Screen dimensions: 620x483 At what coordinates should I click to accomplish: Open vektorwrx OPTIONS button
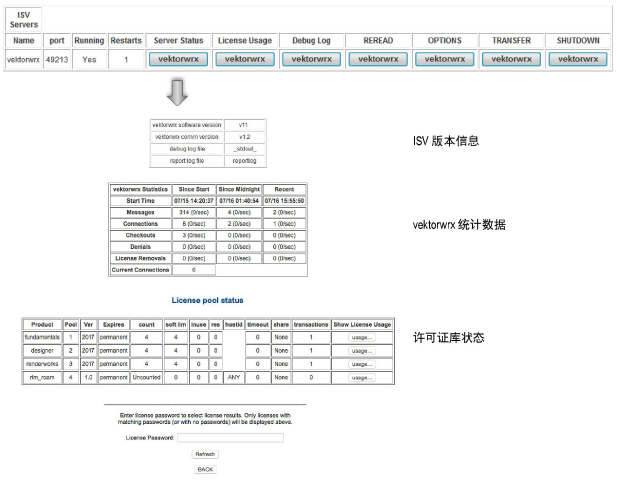point(445,59)
